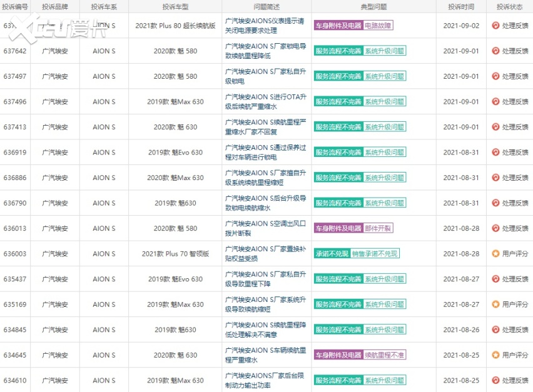Click the 投诉车型 column header
This screenshot has width=533, height=392.
(x=175, y=7)
